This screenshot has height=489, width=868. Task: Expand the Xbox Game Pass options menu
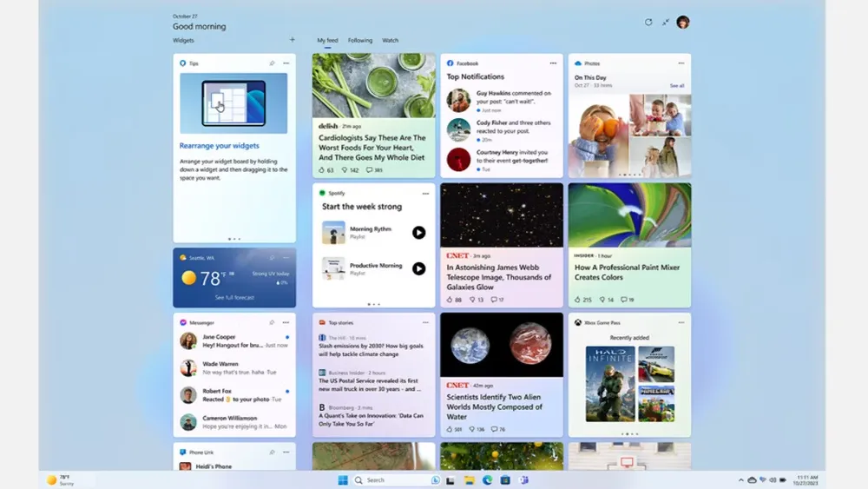pos(681,322)
